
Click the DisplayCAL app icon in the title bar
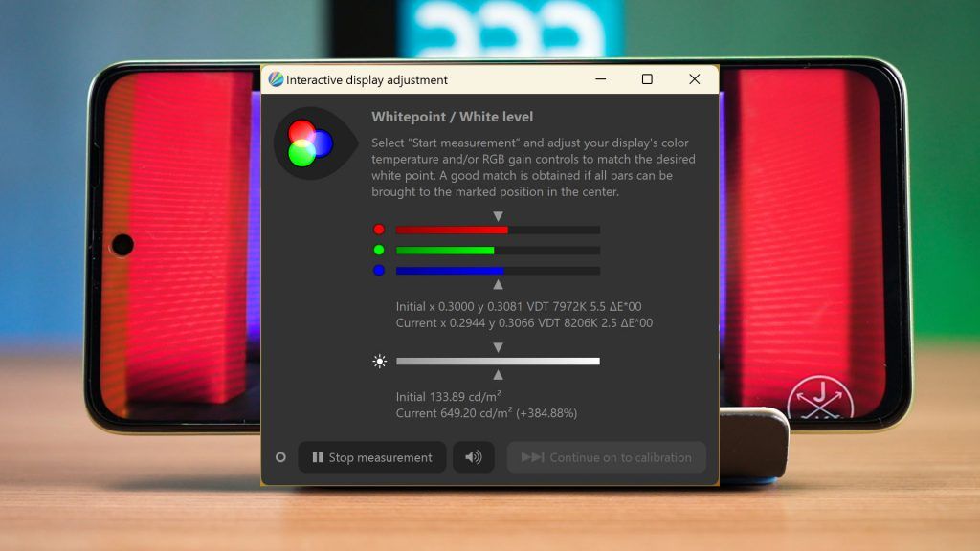tap(276, 79)
